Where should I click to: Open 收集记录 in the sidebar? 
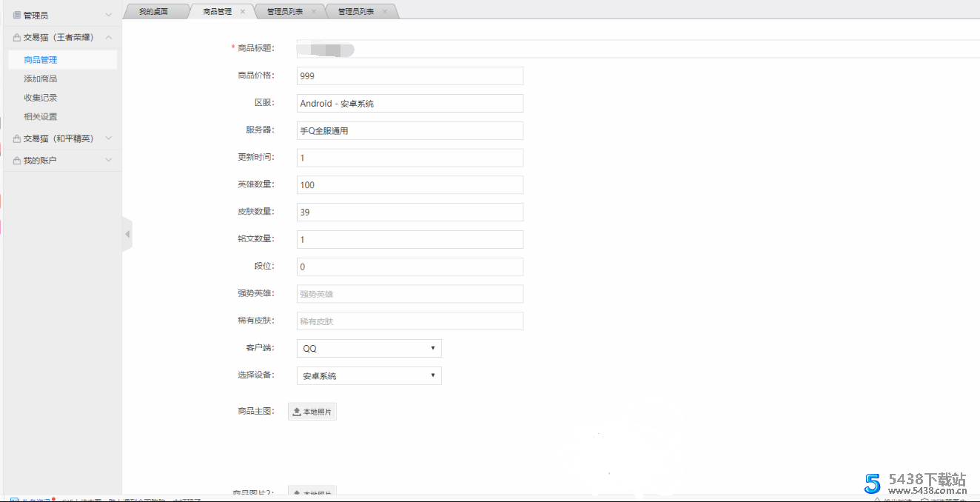point(41,98)
